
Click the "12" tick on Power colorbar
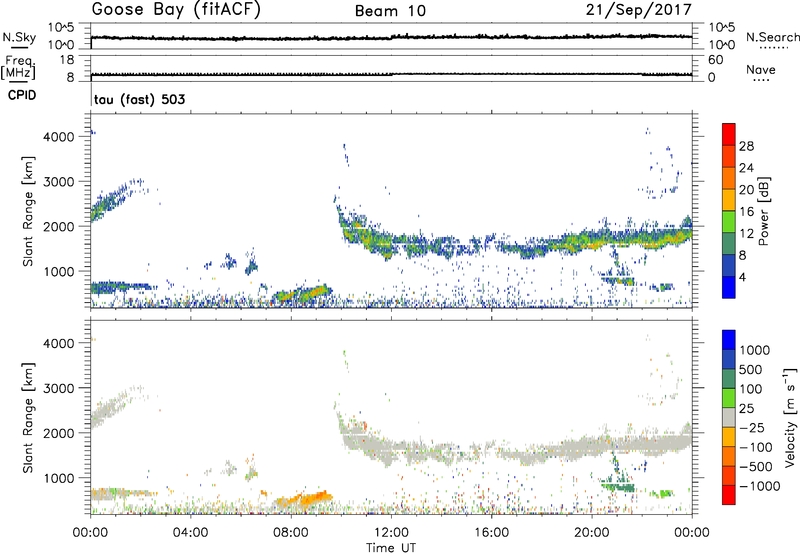(x=746, y=234)
